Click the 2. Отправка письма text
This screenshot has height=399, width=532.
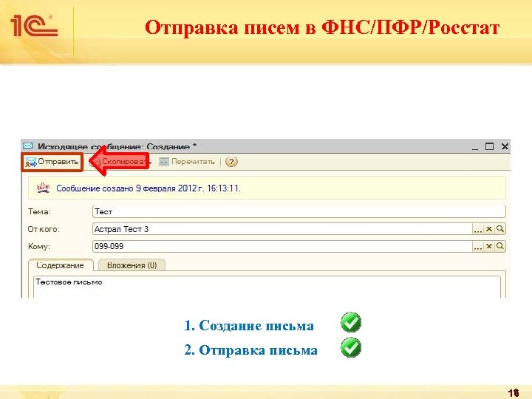tap(250, 349)
